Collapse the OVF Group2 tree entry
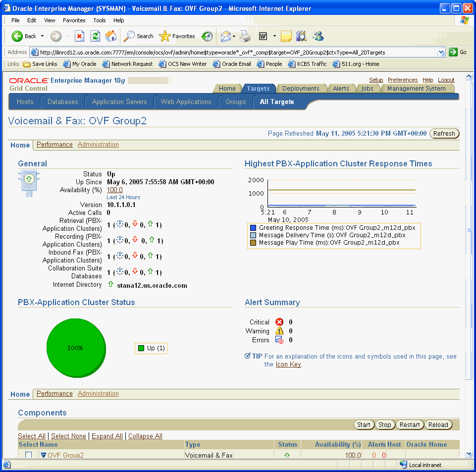 [x=45, y=455]
